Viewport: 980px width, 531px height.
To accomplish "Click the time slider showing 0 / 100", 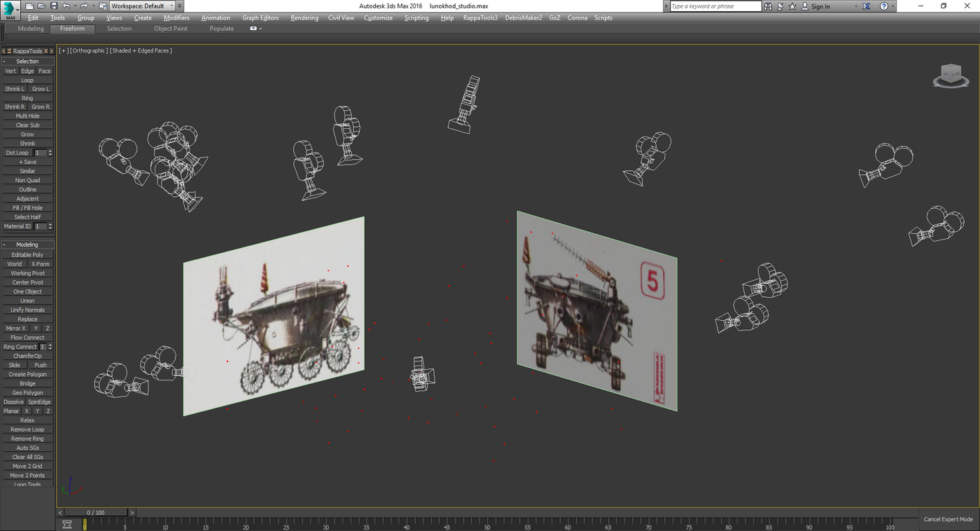I will pyautogui.click(x=96, y=513).
